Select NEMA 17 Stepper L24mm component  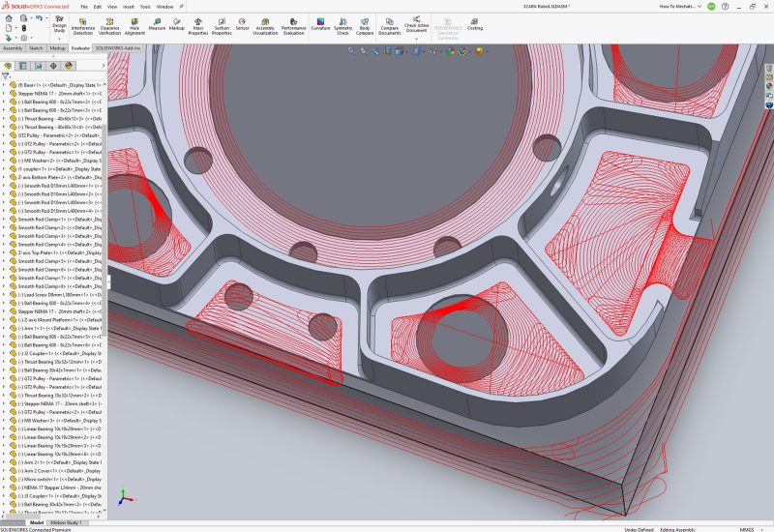pos(56,488)
